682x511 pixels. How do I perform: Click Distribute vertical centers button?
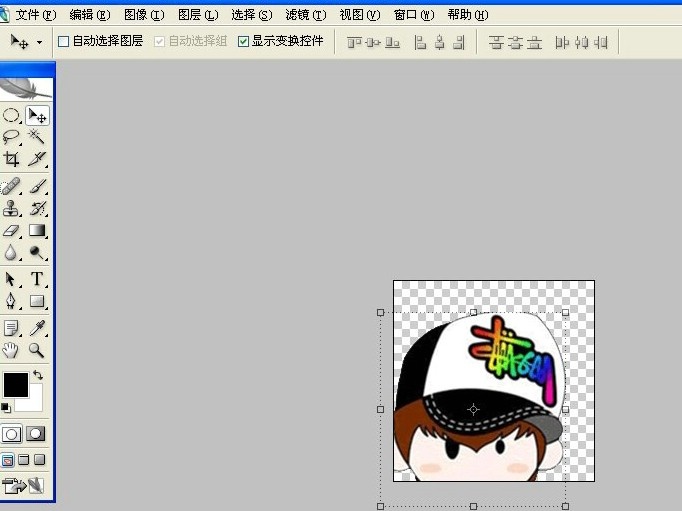coord(515,43)
